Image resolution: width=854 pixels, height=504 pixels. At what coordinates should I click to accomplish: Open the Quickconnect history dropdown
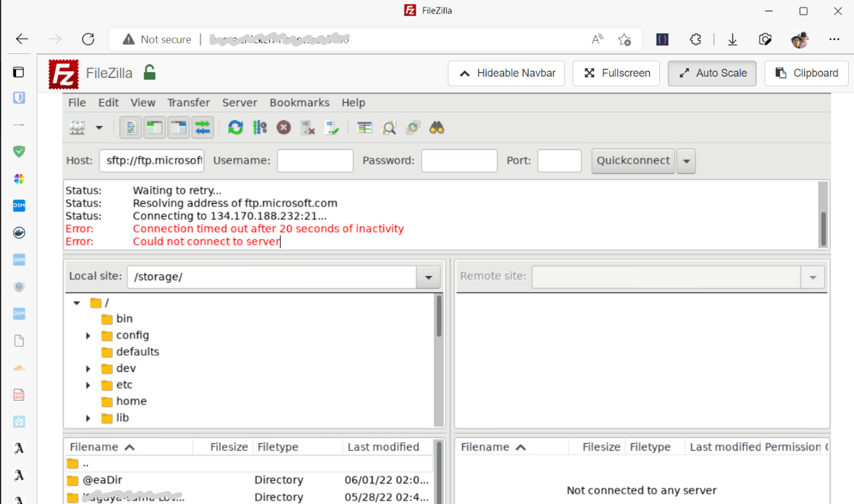(687, 161)
